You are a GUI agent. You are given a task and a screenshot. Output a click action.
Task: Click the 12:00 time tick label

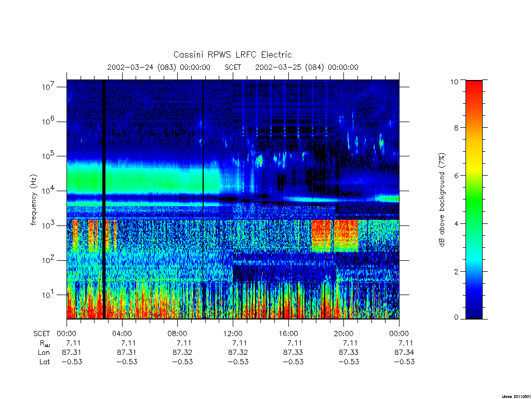(x=233, y=334)
